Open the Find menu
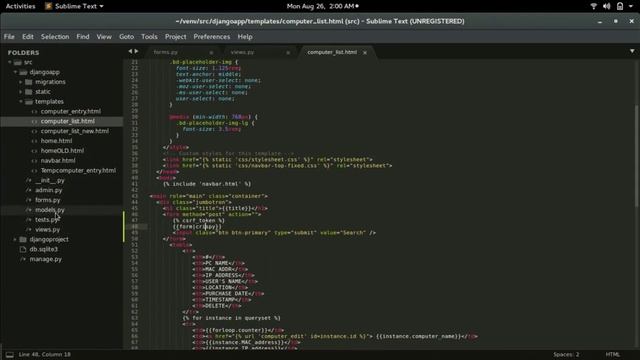Image resolution: width=640 pixels, height=360 pixels. [83, 37]
